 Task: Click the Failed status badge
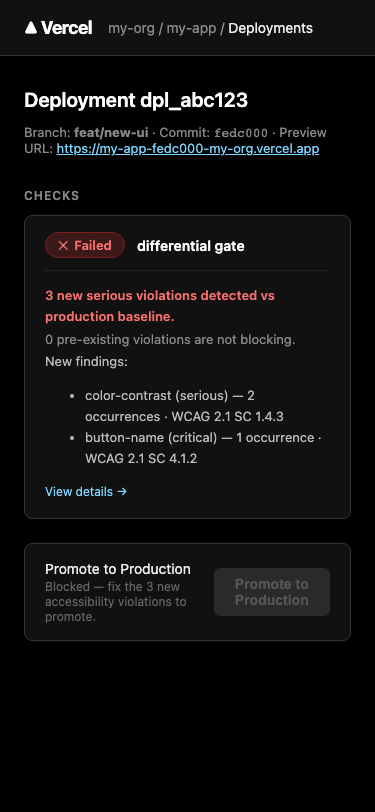85,245
